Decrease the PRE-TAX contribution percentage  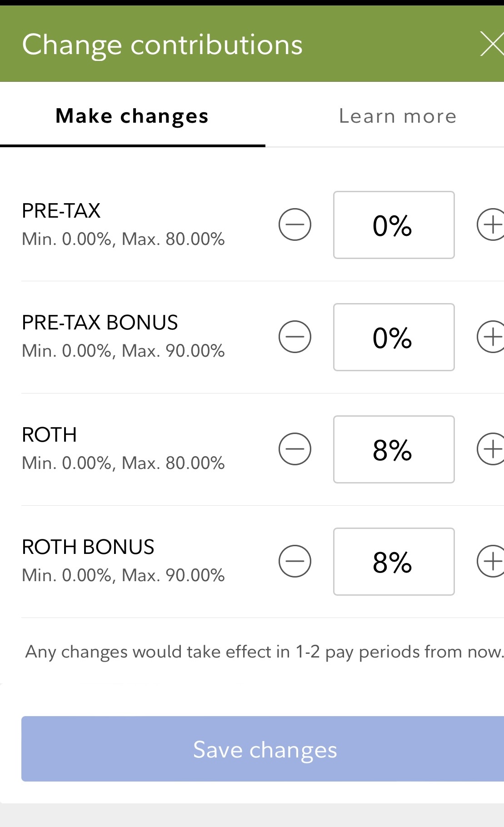tap(295, 224)
